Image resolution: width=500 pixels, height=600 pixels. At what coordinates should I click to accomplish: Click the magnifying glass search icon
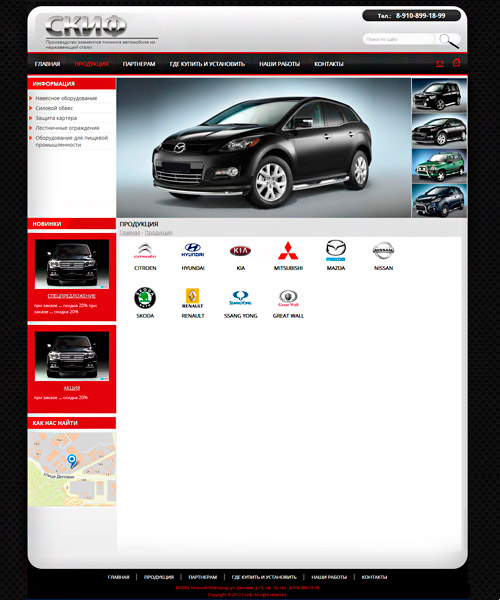click(x=449, y=40)
